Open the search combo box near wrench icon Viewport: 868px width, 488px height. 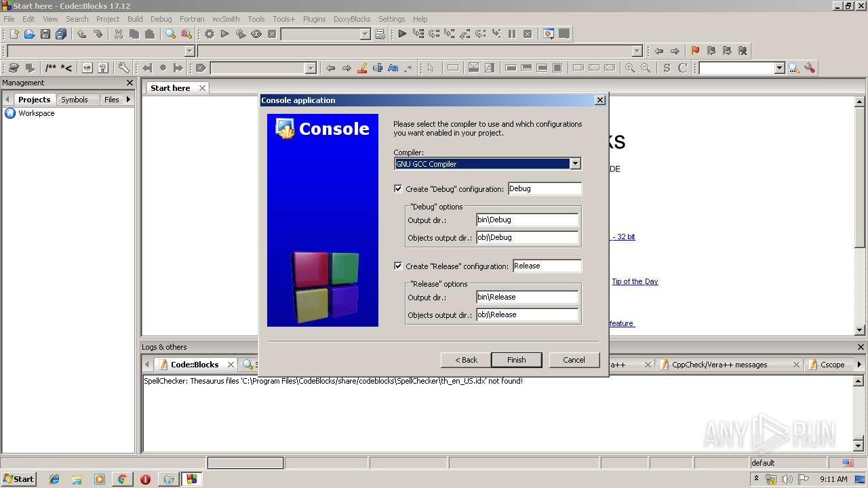click(x=779, y=68)
